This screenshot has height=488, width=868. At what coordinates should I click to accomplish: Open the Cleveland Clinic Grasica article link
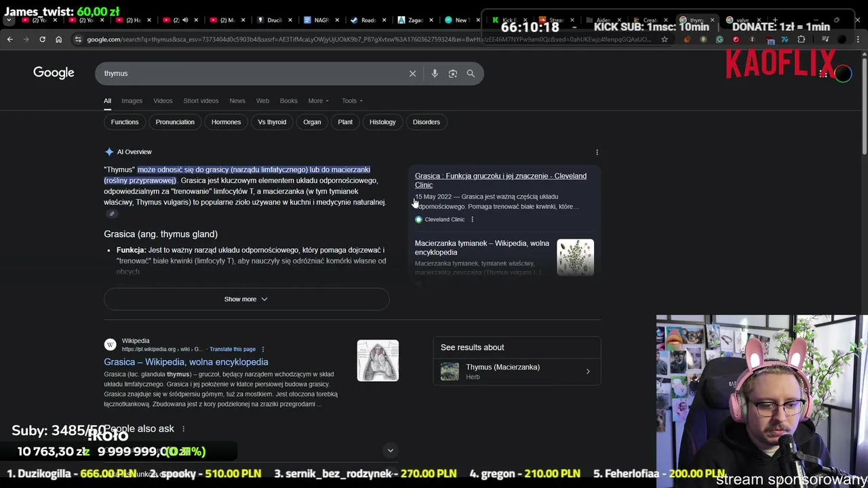[500, 180]
